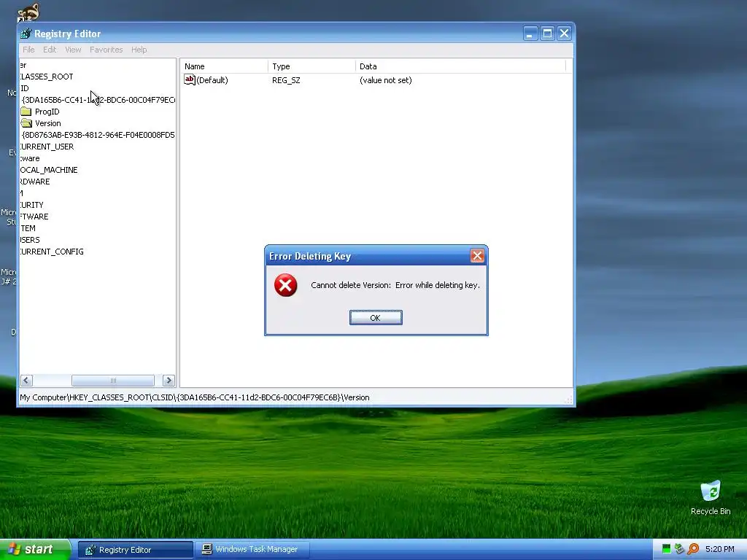This screenshot has height=560, width=747.
Task: Click the tree pane right scroll arrow
Action: 169,381
